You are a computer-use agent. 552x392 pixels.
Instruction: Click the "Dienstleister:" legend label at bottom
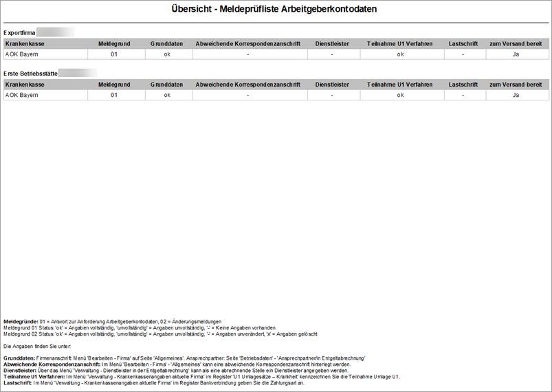pos(21,371)
